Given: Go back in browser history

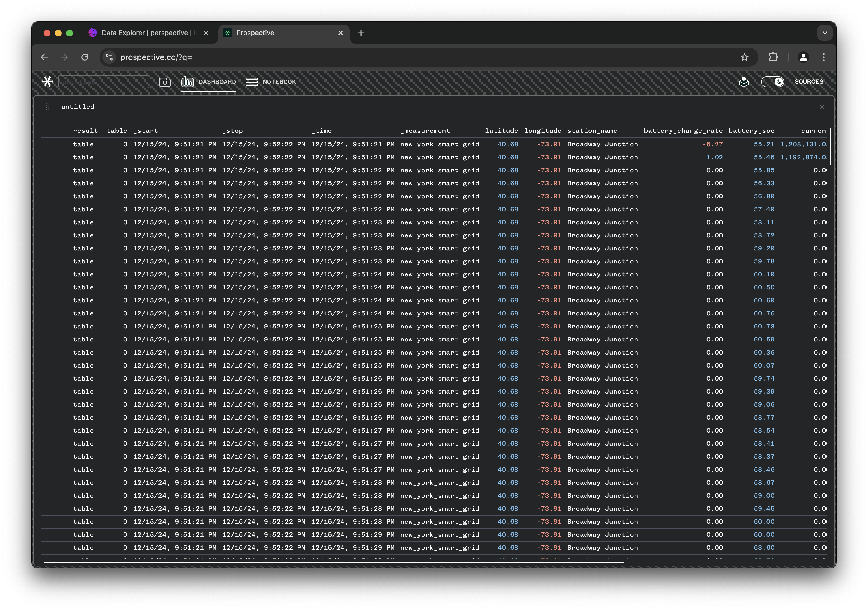Looking at the screenshot, I should pos(44,57).
